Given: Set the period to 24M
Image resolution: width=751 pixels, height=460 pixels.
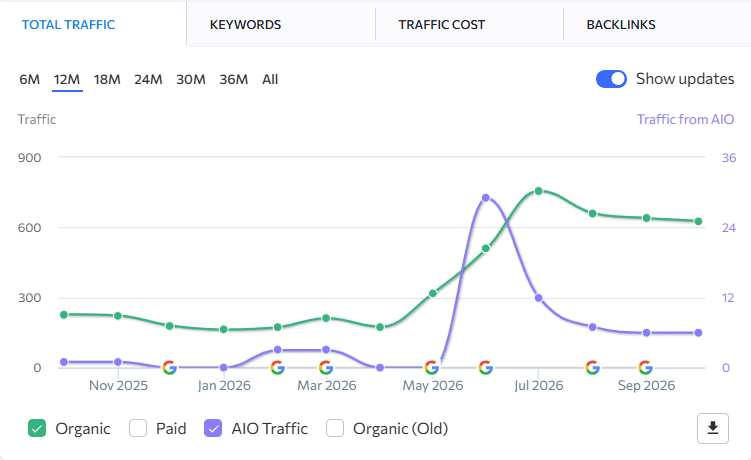Looking at the screenshot, I should coord(148,79).
